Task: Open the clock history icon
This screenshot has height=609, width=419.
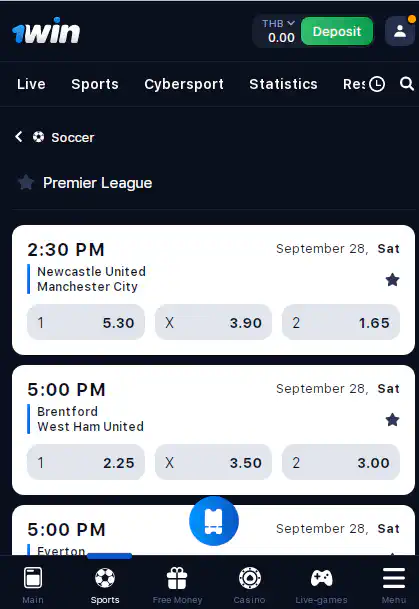Action: click(x=377, y=84)
